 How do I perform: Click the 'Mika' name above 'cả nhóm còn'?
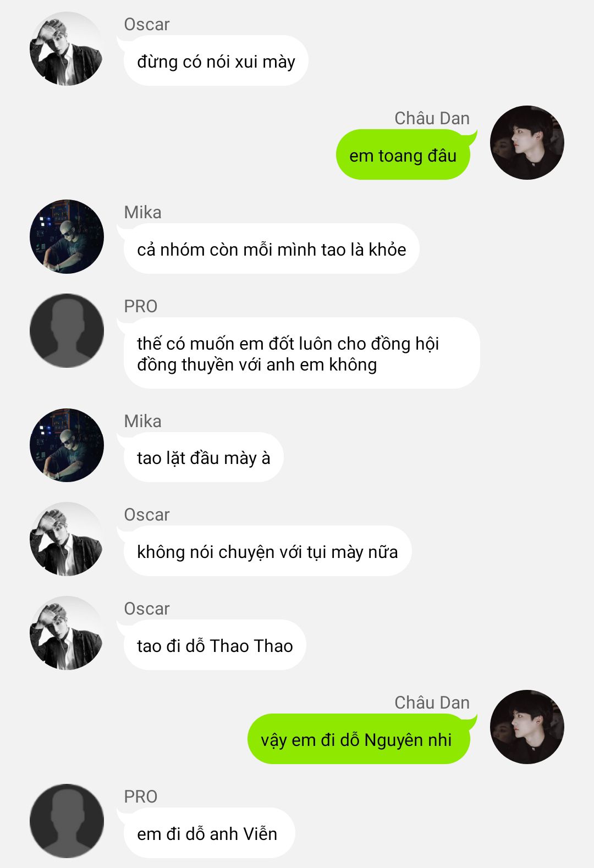coord(143,212)
